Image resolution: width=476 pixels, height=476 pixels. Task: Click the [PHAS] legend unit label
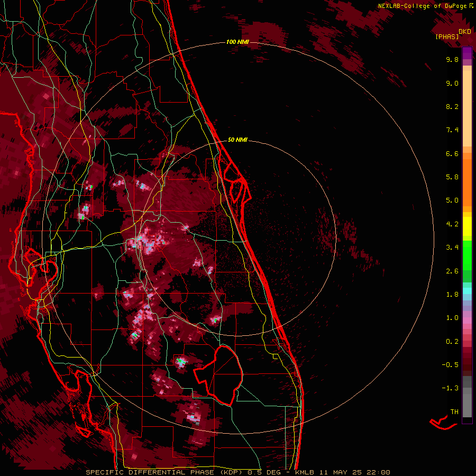(447, 36)
